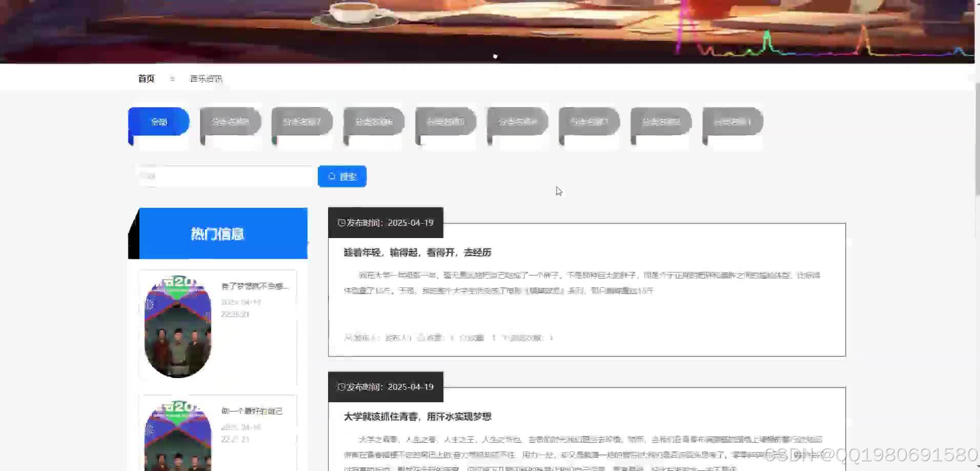Viewport: 980px width, 471px height.
Task: Switch to the 全部 category tab
Action: tap(158, 122)
